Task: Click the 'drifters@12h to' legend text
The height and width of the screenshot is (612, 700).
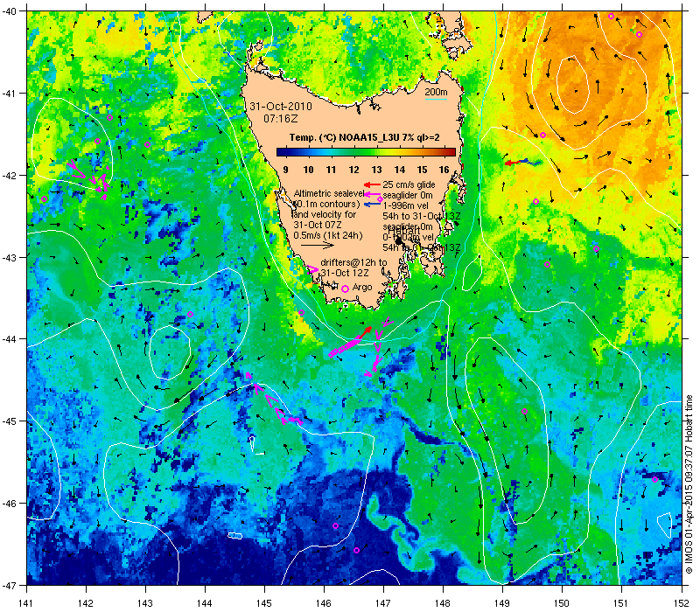Action: click(x=353, y=263)
